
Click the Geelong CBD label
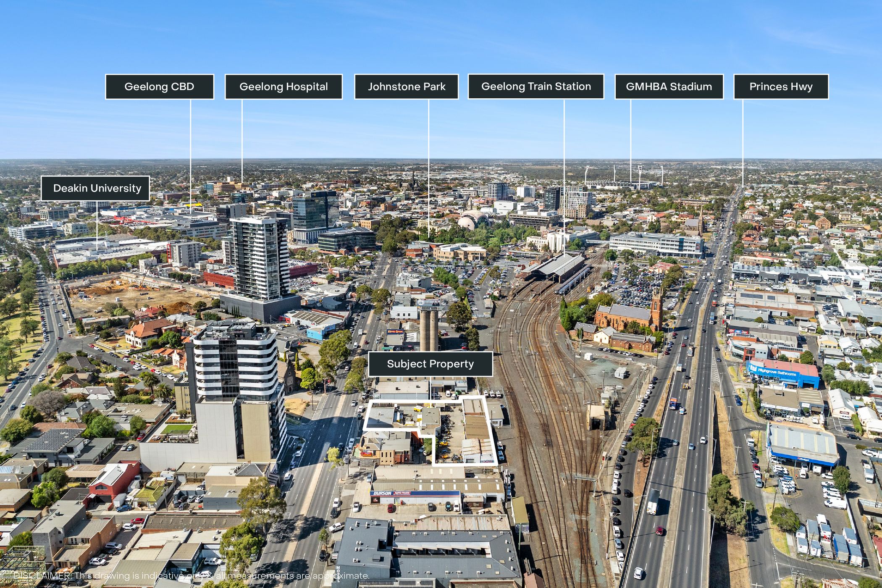click(x=159, y=87)
